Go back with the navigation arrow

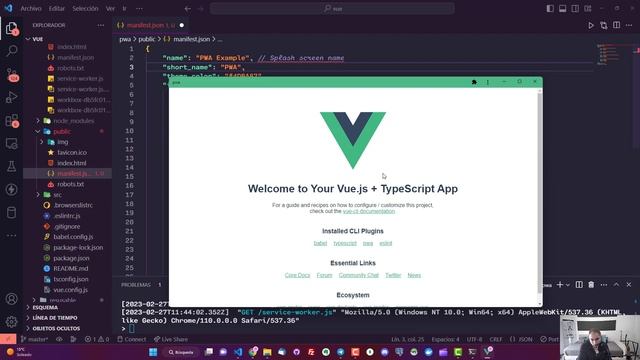tap(187, 9)
